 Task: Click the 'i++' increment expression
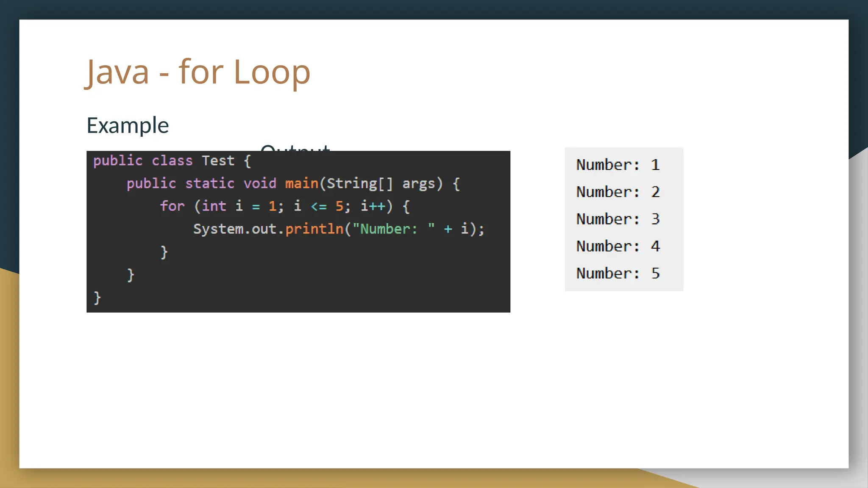pos(373,206)
